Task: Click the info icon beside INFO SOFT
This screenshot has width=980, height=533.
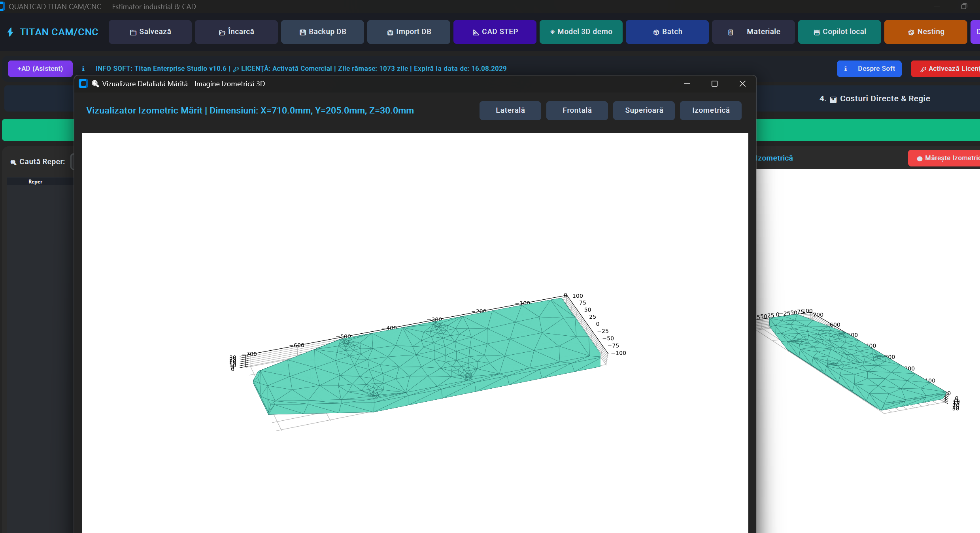Action: tap(83, 69)
